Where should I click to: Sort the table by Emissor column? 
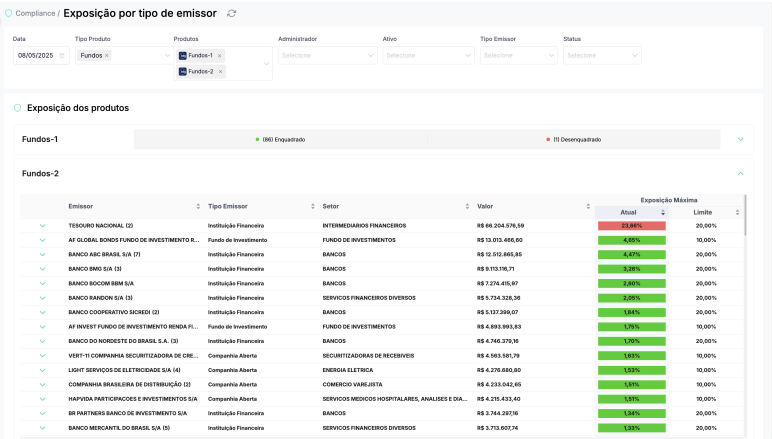[198, 206]
